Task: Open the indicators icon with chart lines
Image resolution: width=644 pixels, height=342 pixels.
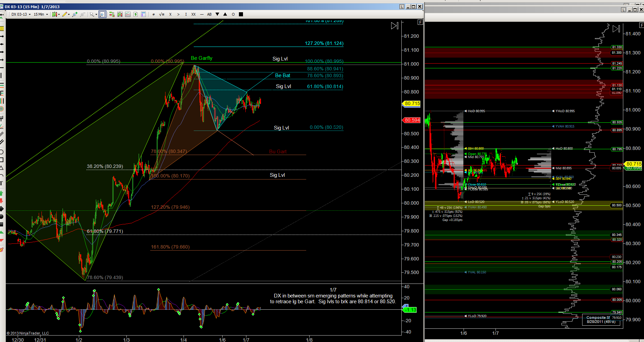Action: (128, 14)
